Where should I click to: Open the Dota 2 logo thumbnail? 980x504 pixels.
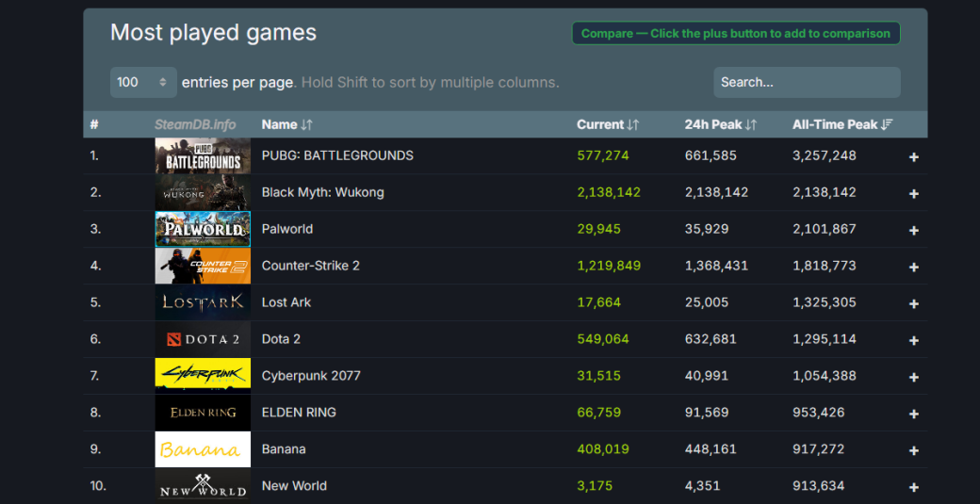(x=203, y=339)
